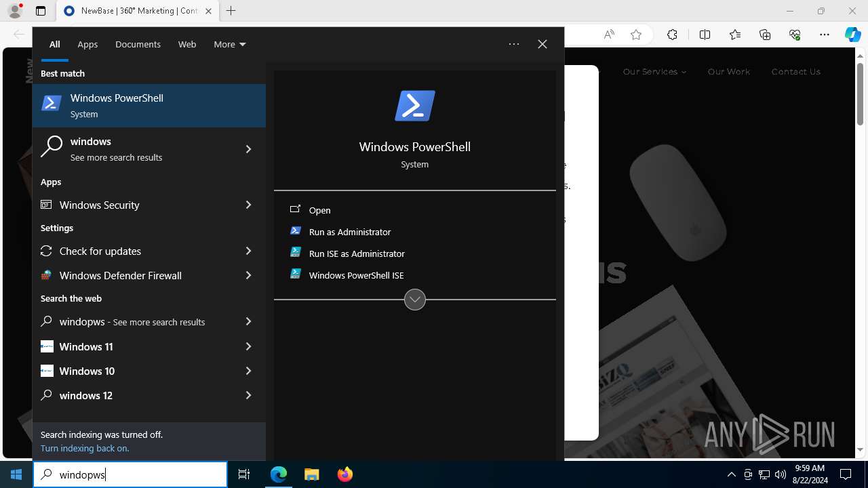Open Edge Extensions puzzle icon
868x488 pixels.
[672, 35]
